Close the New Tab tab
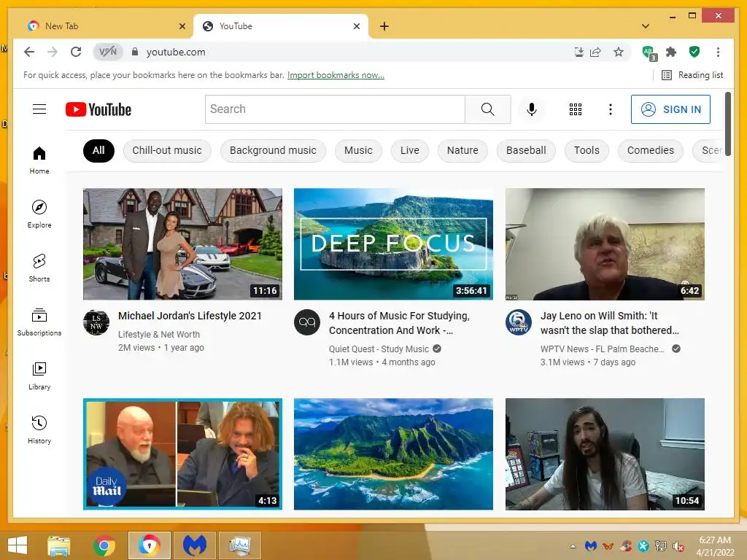747x560 pixels. coord(182,26)
